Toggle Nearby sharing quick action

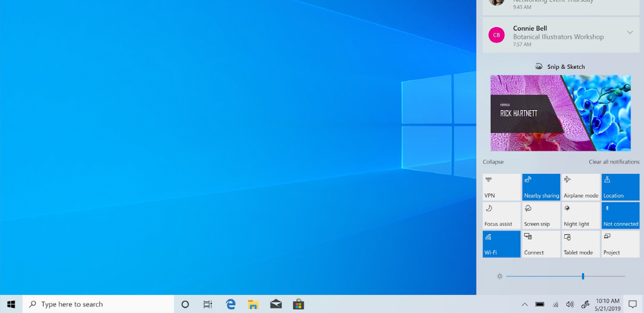point(541,187)
